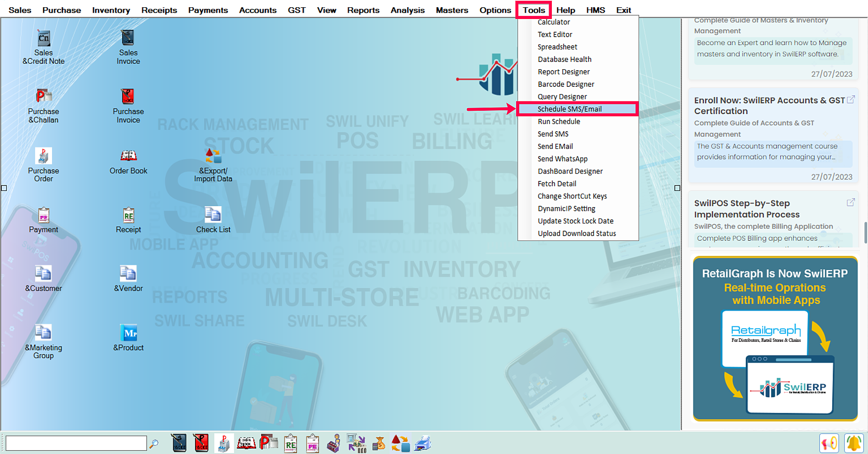Open the Customer master desktop icon

[x=43, y=279]
